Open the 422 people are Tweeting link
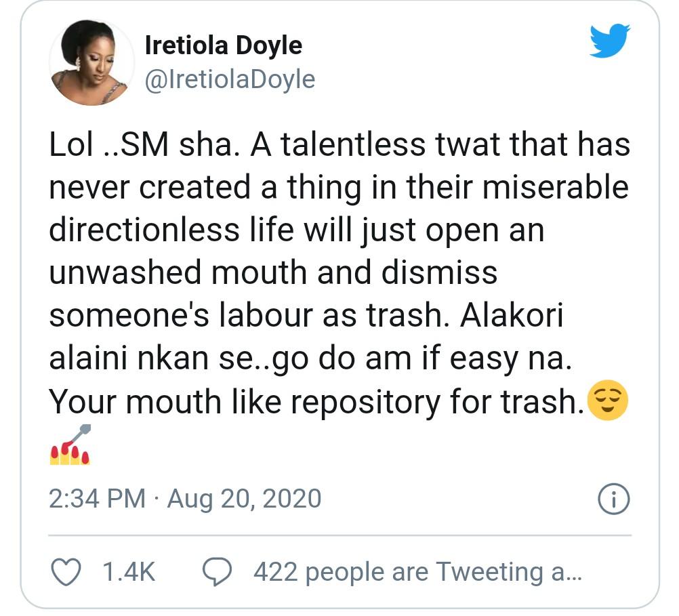Image resolution: width=679 pixels, height=616 pixels. click(417, 573)
